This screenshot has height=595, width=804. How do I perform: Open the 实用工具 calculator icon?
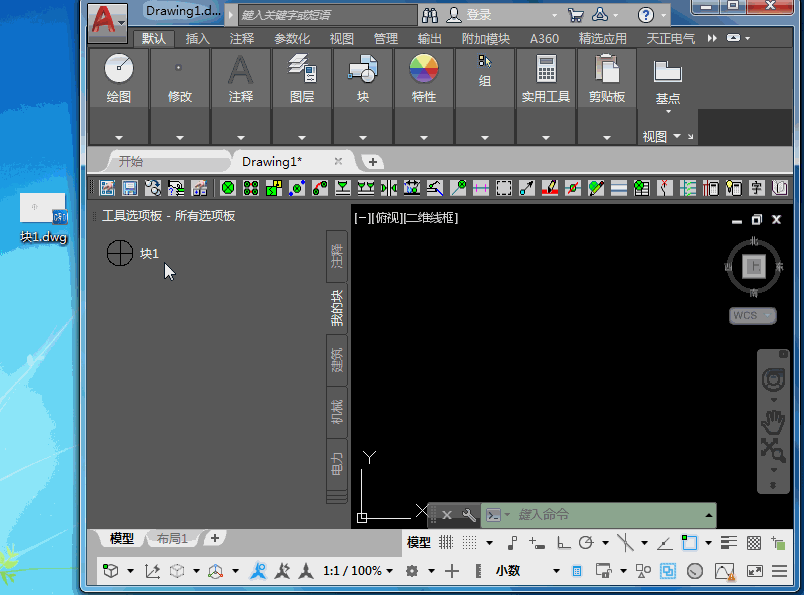point(545,69)
